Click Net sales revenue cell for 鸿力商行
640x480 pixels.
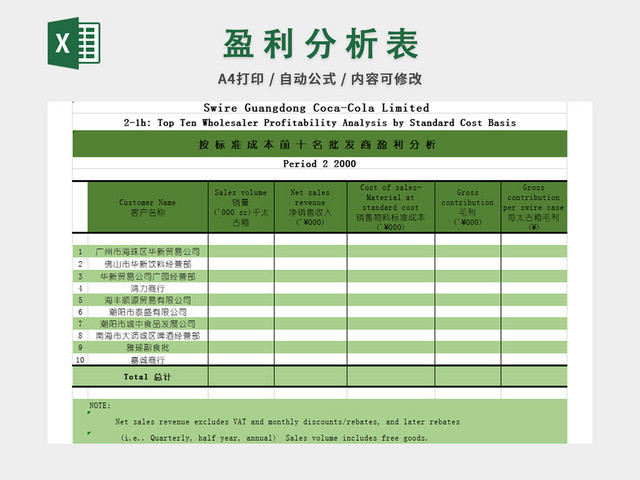[311, 288]
